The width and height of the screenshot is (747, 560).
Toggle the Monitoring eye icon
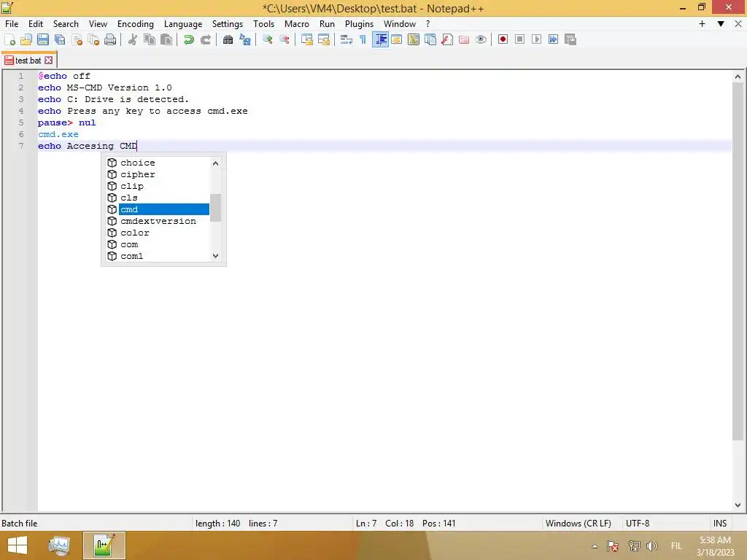(481, 39)
